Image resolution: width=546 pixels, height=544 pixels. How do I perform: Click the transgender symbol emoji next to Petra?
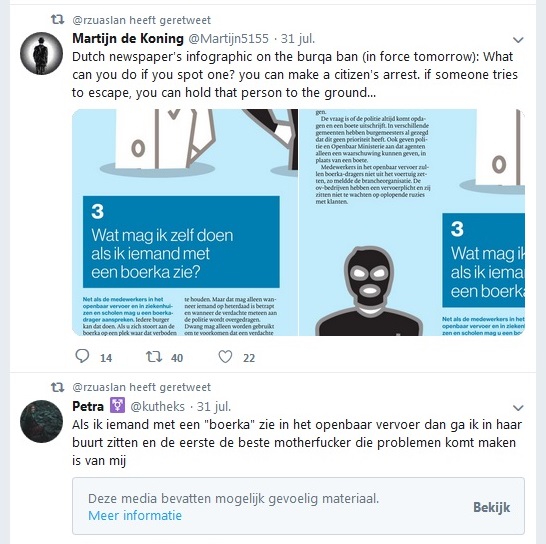(x=117, y=405)
